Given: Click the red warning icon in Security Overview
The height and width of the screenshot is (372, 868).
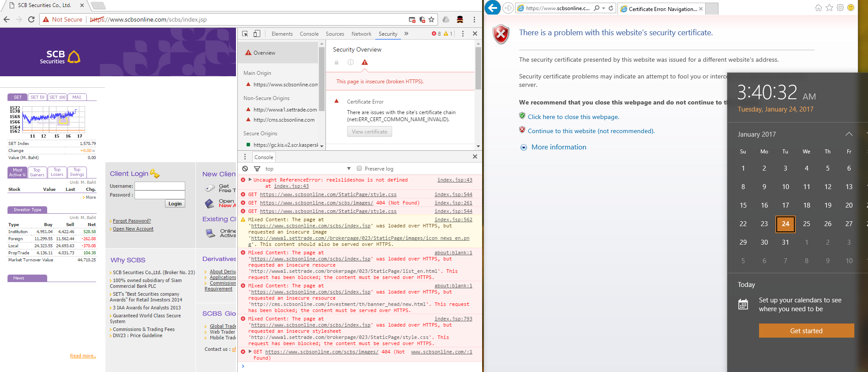Looking at the screenshot, I should coord(365,62).
